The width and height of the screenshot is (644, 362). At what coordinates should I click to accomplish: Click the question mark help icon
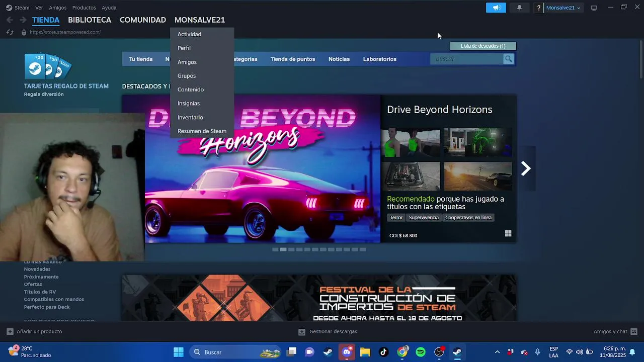(x=539, y=8)
